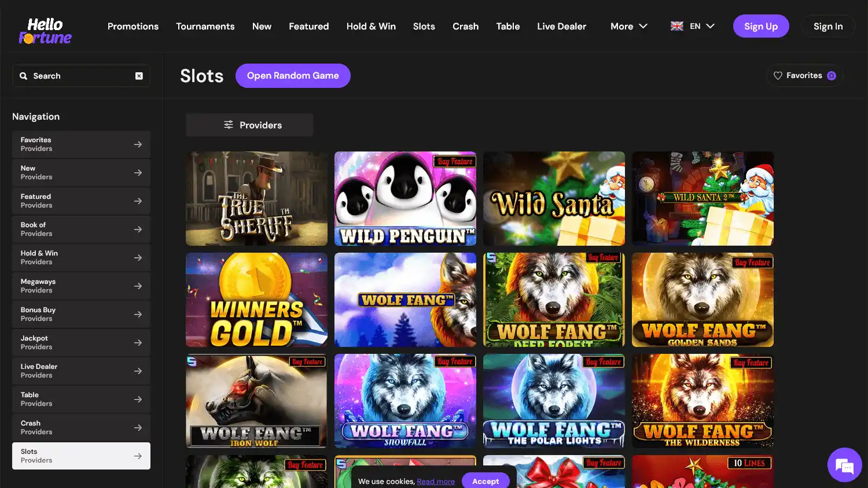Click the Open Random Game button

[293, 76]
